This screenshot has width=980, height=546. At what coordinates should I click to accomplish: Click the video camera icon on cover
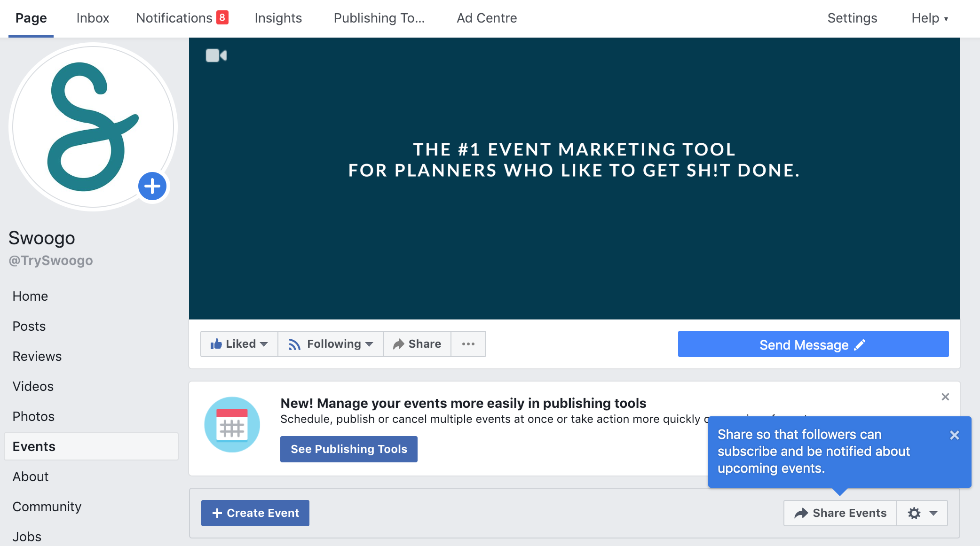[x=216, y=55]
